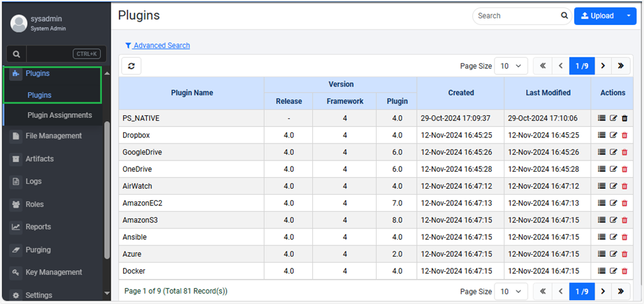Open the Purging section
This screenshot has width=644, height=304.
pyautogui.click(x=38, y=250)
